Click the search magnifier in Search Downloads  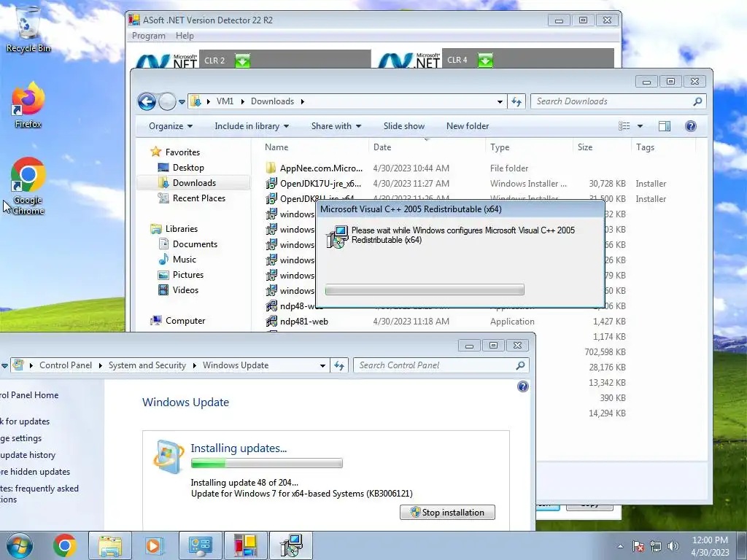697,101
